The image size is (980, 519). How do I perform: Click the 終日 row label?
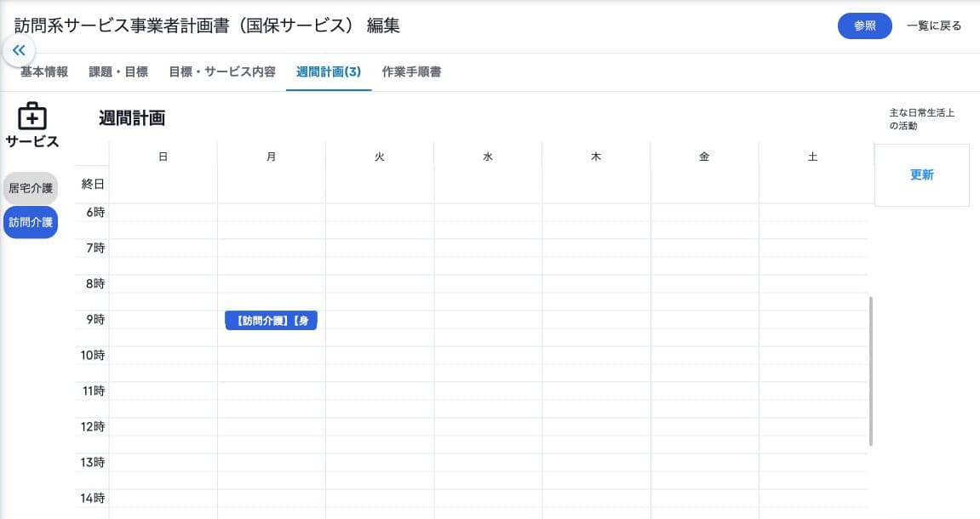click(x=93, y=185)
